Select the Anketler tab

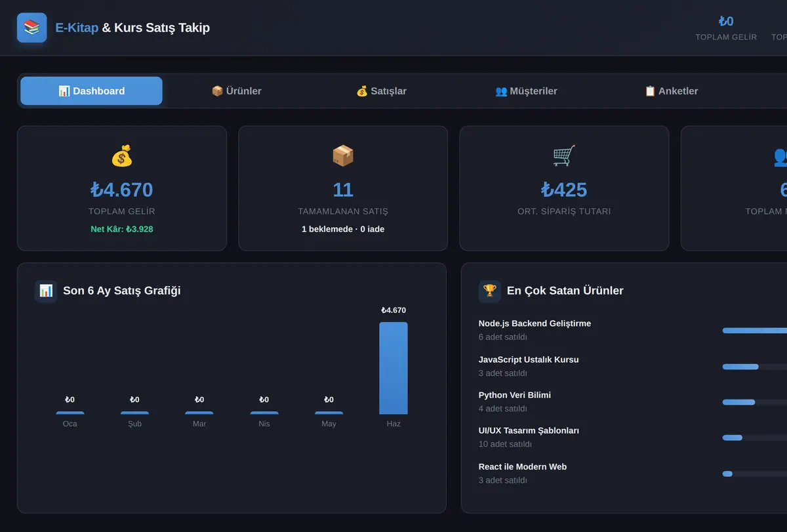[671, 91]
